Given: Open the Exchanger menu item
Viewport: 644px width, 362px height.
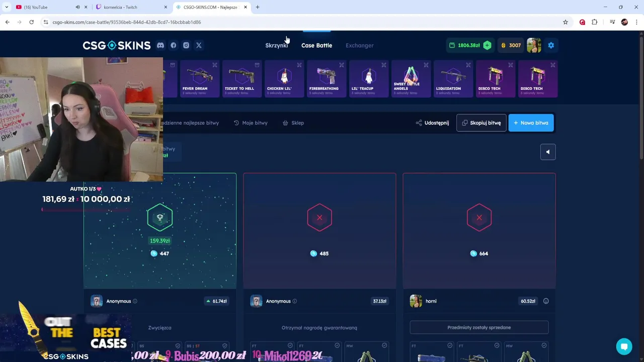Looking at the screenshot, I should 359,45.
